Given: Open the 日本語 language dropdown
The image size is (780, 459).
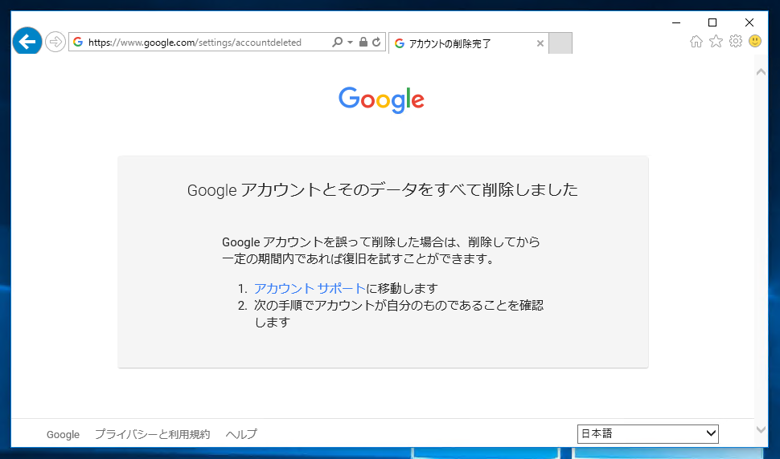Looking at the screenshot, I should pos(648,434).
